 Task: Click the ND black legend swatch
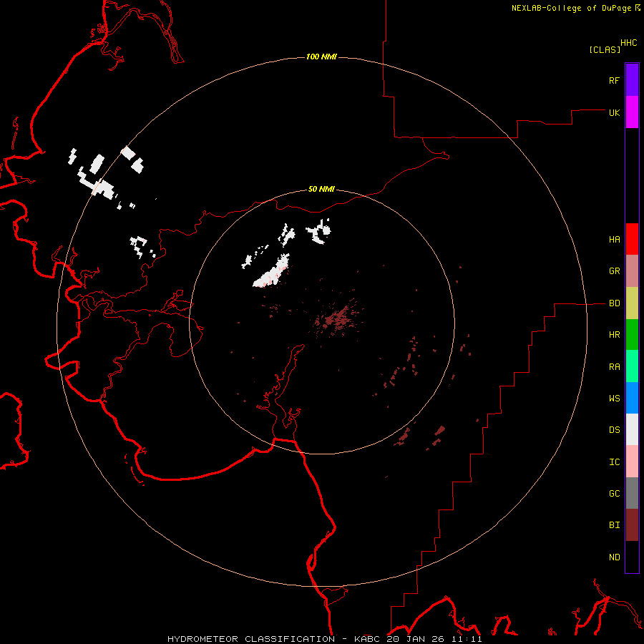click(632, 557)
